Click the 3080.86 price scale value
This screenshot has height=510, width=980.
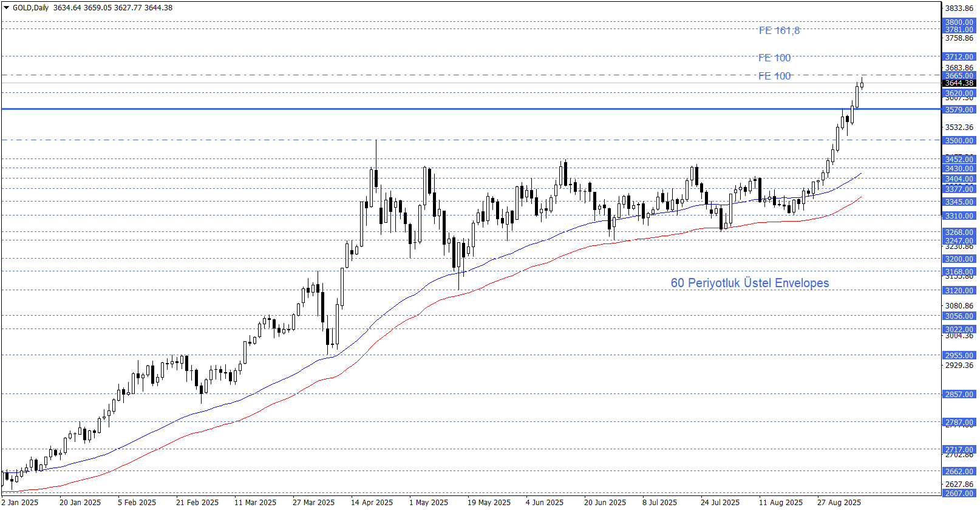click(959, 307)
